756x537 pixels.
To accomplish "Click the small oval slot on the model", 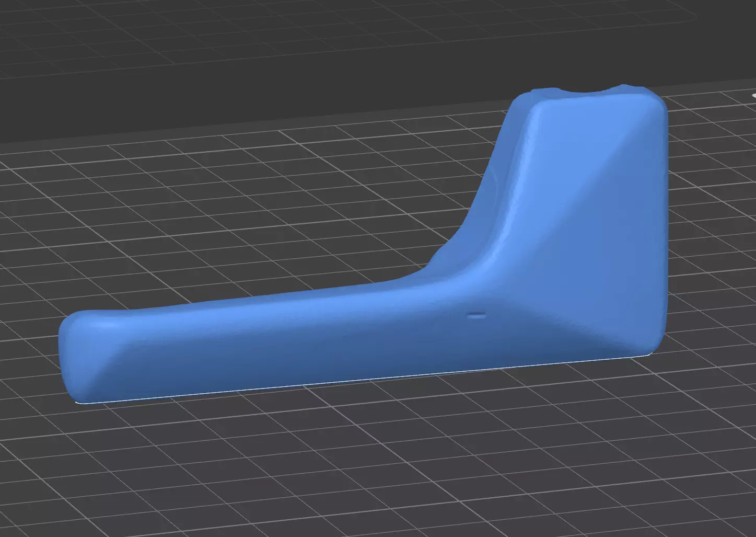I will pyautogui.click(x=476, y=315).
